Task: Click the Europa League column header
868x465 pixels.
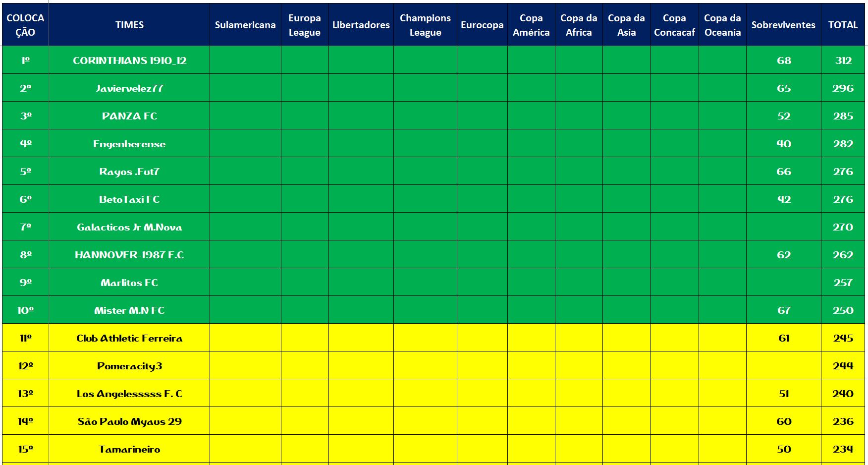Action: coord(305,25)
